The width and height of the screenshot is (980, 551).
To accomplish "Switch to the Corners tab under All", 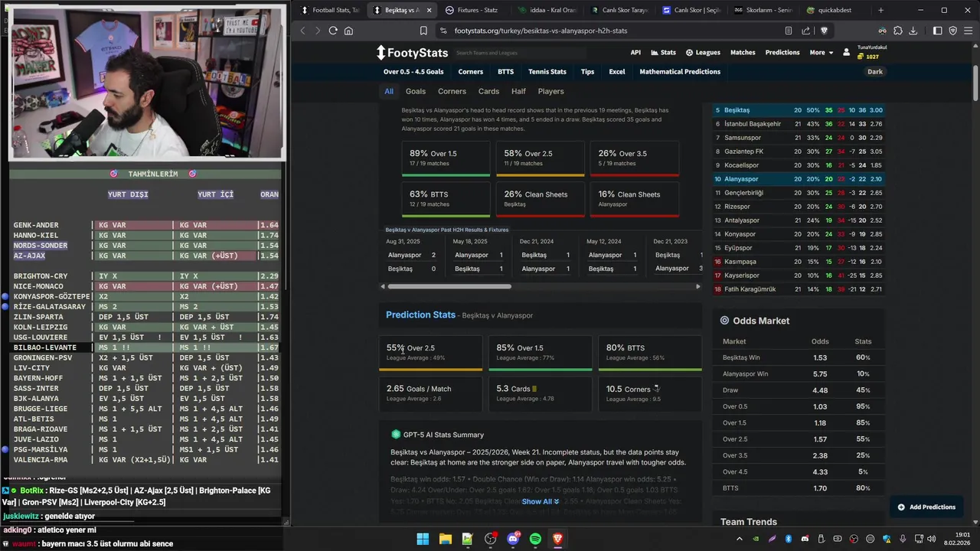I will point(452,91).
